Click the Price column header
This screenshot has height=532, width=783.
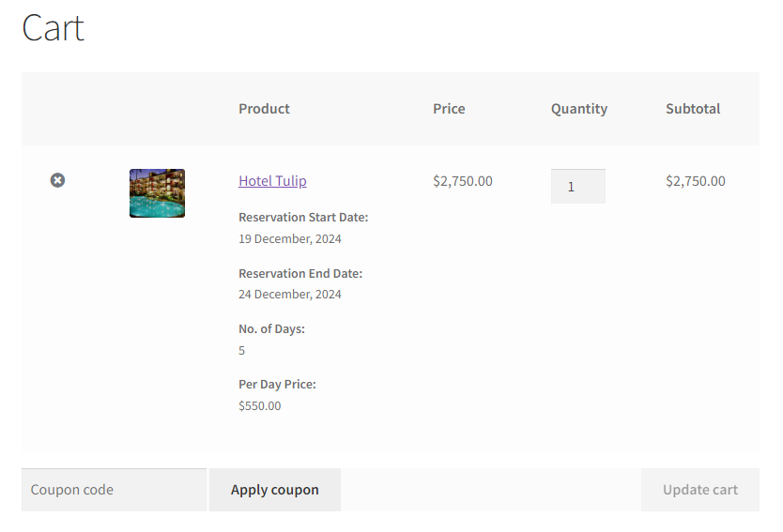[449, 109]
